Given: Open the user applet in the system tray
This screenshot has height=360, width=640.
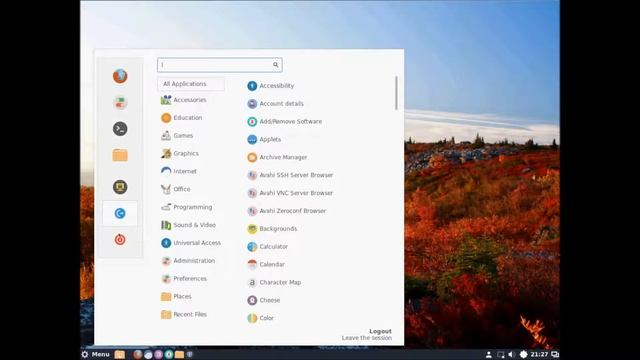Looking at the screenshot, I should [489, 354].
